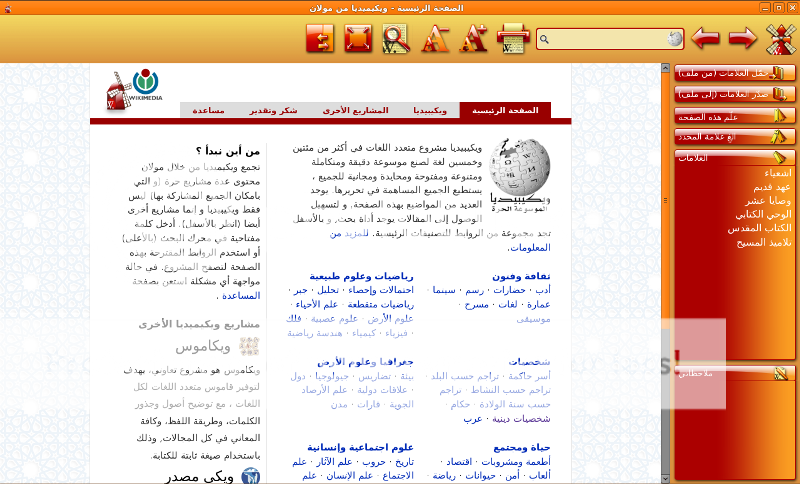The image size is (800, 484).
Task: Click the عرب link
Action: tap(473, 419)
